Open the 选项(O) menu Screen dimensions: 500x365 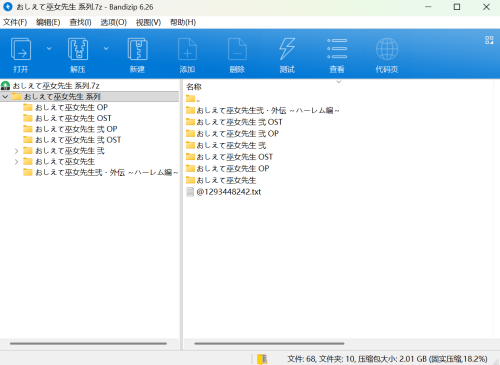[x=114, y=22]
